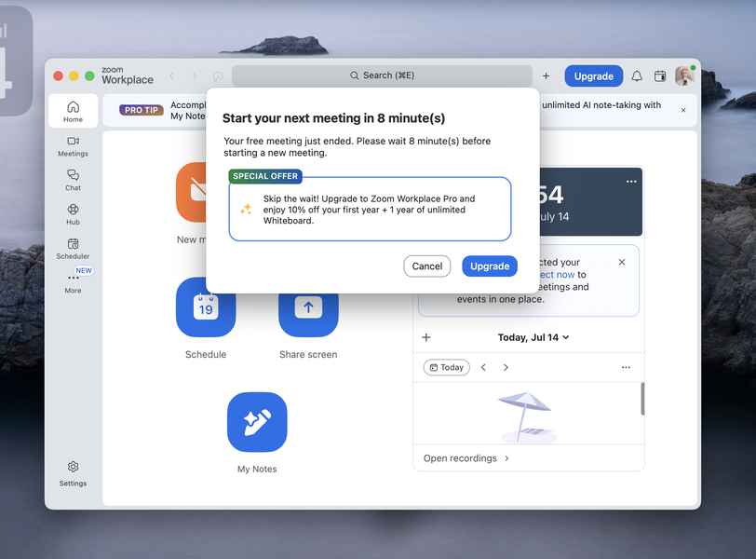Go forward with the right arrow in title bar
756x559 pixels.
click(x=195, y=75)
